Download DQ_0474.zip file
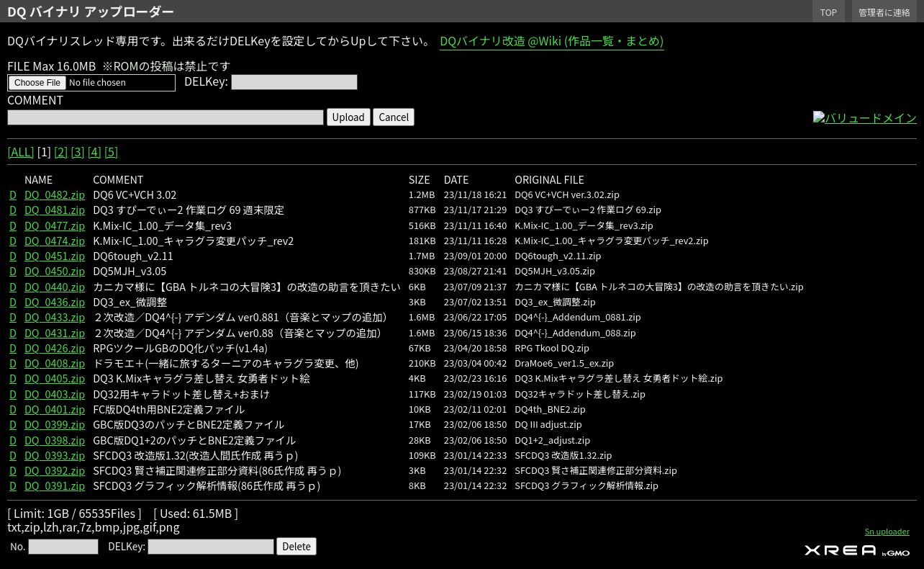 (55, 241)
